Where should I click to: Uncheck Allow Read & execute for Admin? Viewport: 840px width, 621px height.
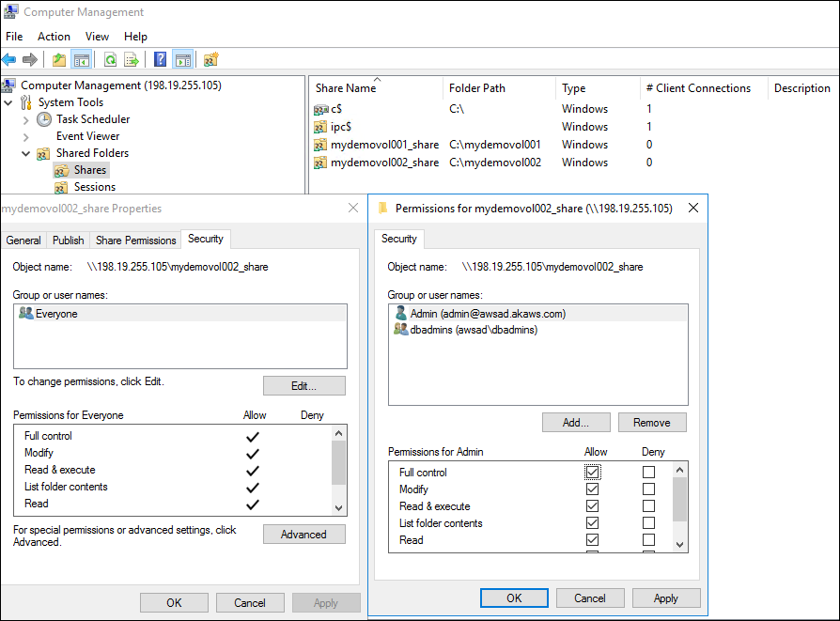tap(592, 505)
